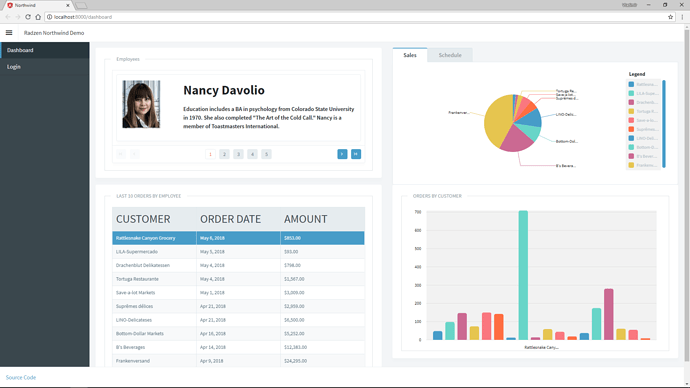Open Chrome three-dot menu

click(683, 17)
